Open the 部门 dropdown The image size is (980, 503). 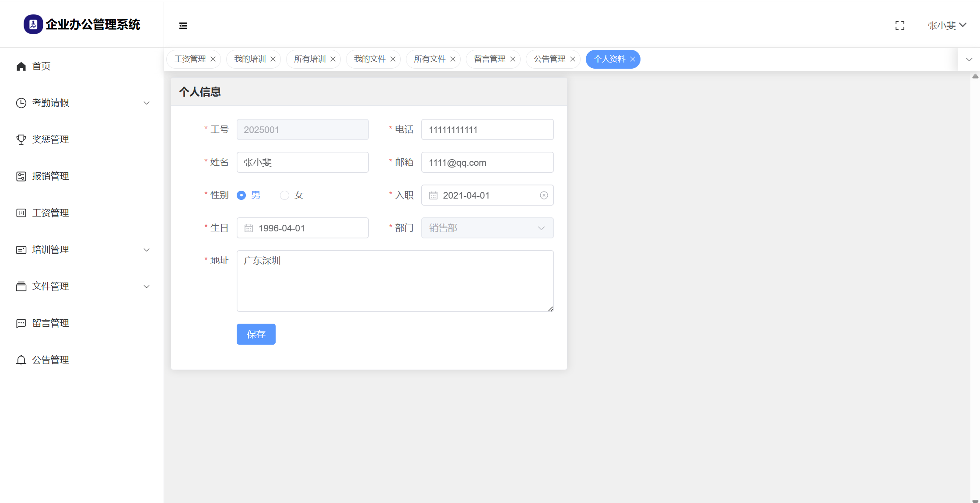click(x=487, y=228)
